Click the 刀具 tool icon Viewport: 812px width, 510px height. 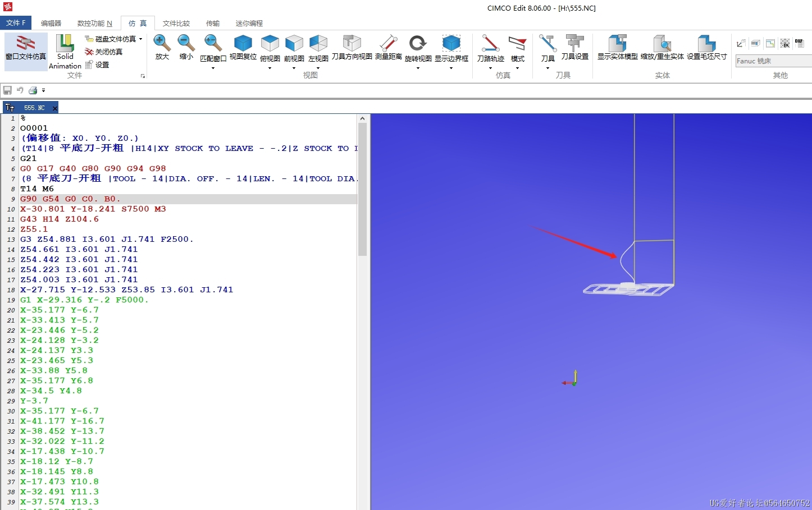548,43
